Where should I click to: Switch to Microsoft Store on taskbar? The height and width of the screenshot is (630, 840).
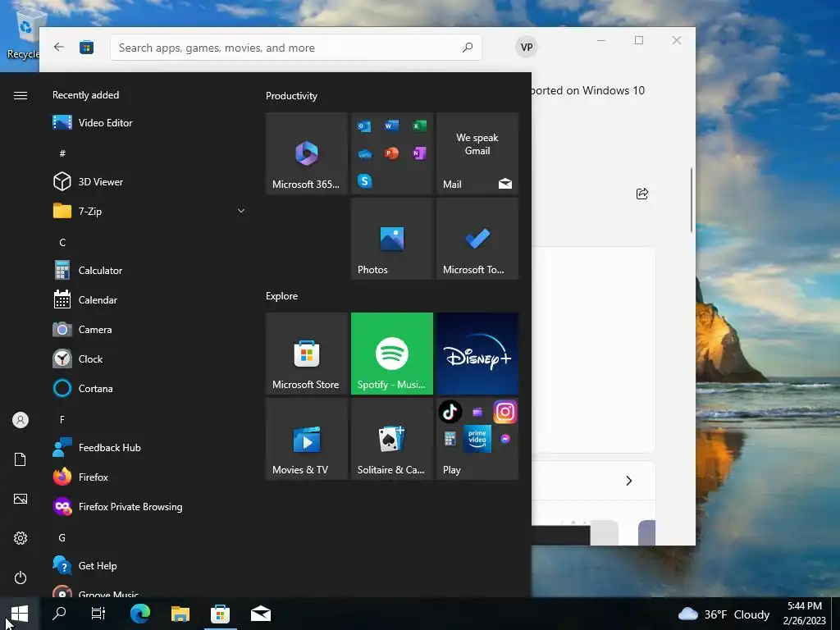pos(220,614)
